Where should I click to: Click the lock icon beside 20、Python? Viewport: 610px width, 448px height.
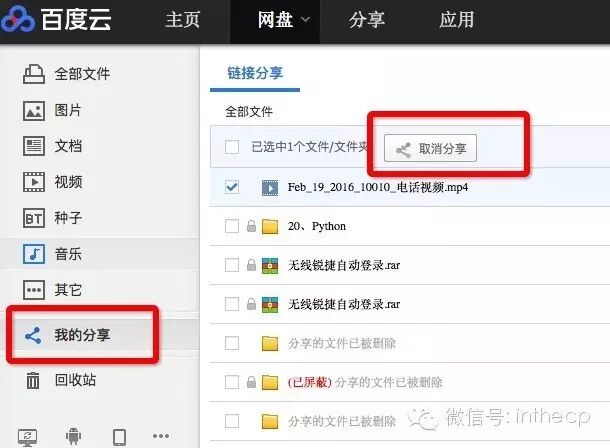(251, 226)
